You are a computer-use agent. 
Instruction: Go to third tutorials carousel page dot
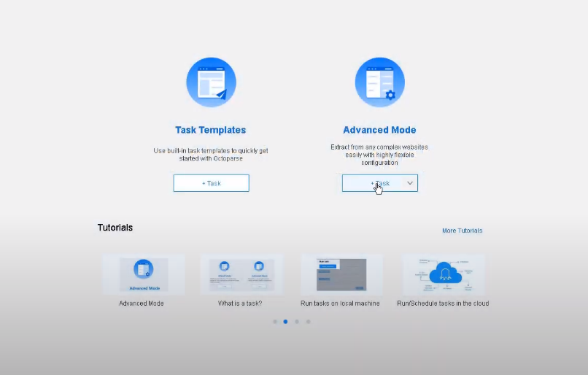(297, 322)
